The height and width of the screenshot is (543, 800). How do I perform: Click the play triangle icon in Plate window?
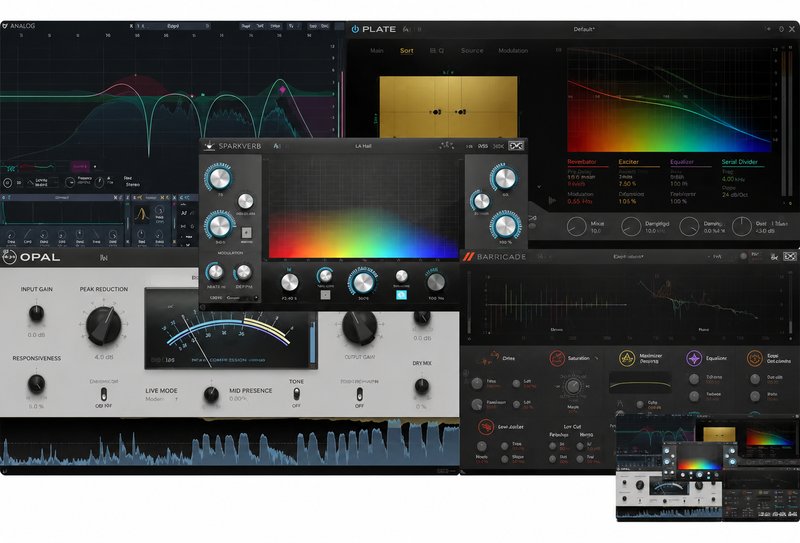[x=552, y=201]
